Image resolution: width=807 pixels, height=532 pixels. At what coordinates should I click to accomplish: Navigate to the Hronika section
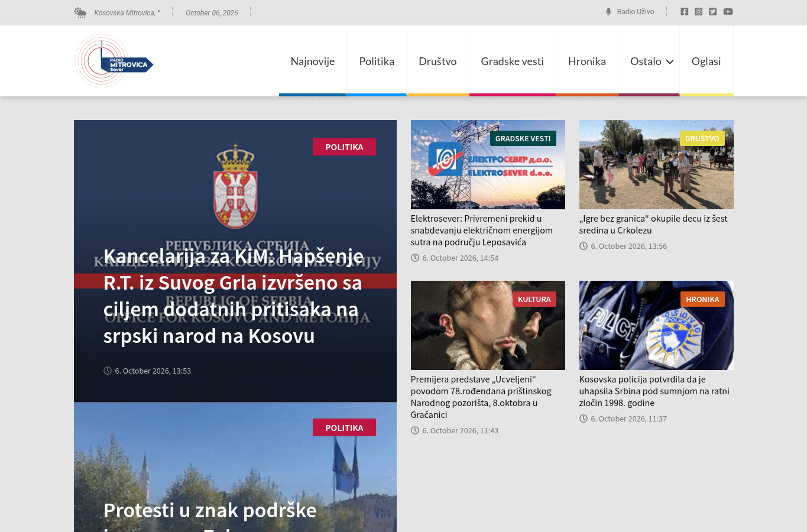pyautogui.click(x=587, y=61)
